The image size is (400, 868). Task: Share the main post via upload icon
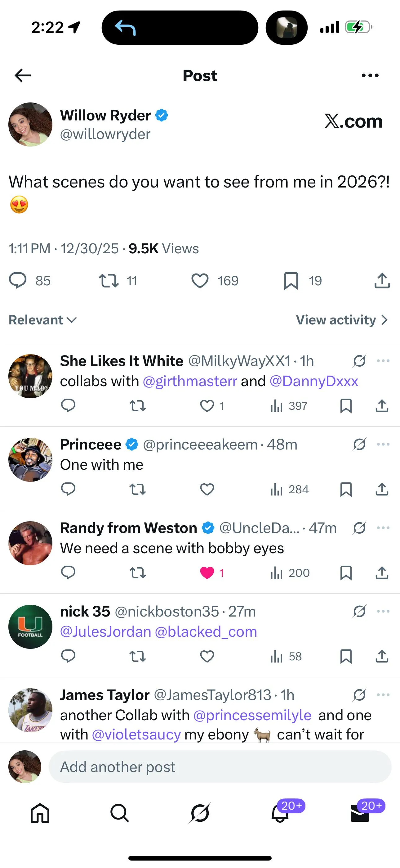[382, 281]
